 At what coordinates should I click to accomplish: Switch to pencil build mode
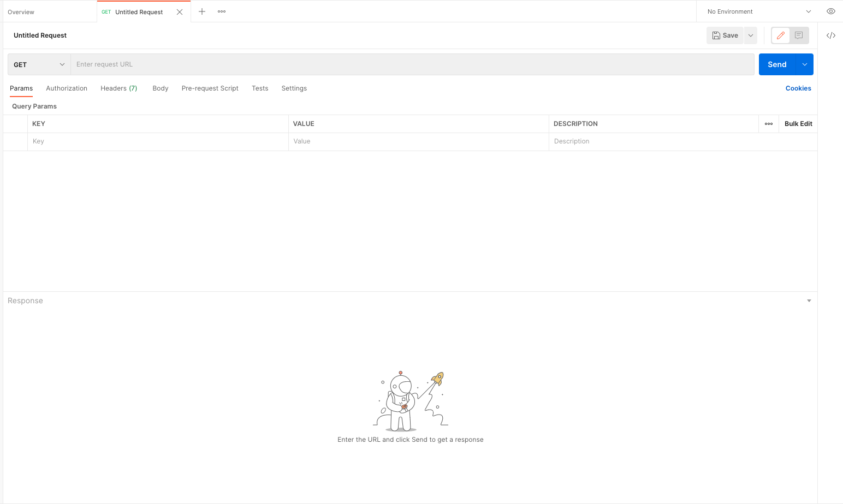pyautogui.click(x=781, y=35)
